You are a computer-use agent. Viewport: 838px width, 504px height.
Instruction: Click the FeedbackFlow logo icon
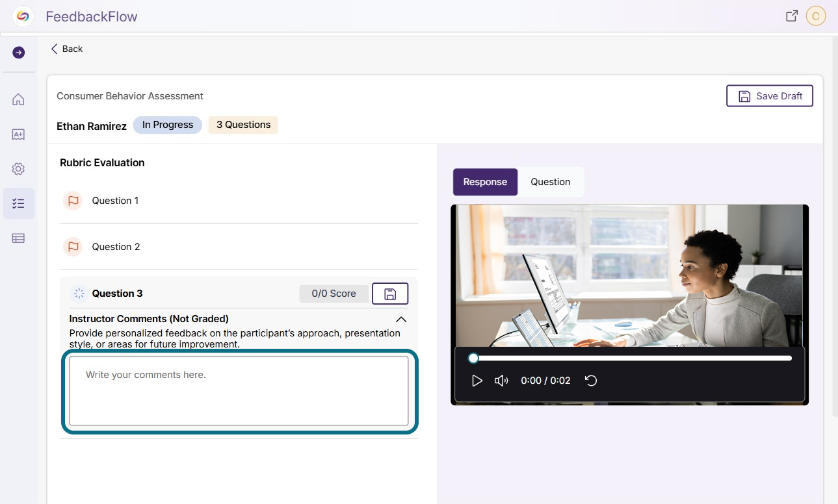pyautogui.click(x=23, y=16)
